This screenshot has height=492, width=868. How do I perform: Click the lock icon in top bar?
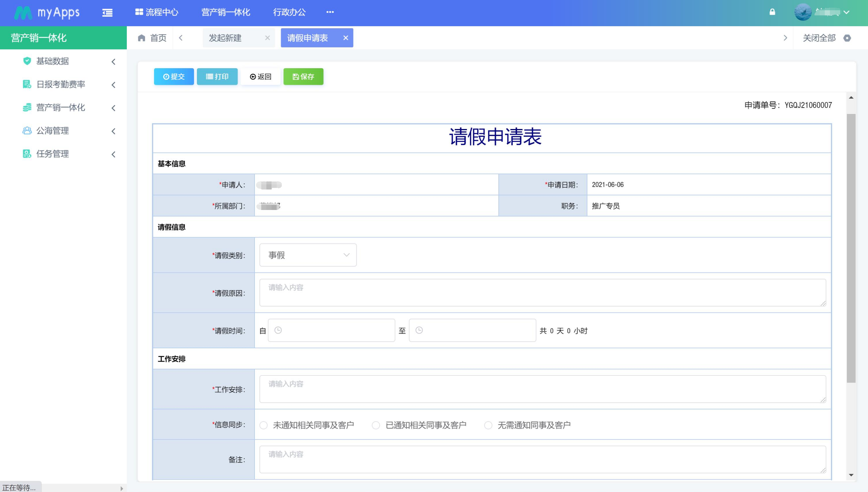(x=772, y=12)
